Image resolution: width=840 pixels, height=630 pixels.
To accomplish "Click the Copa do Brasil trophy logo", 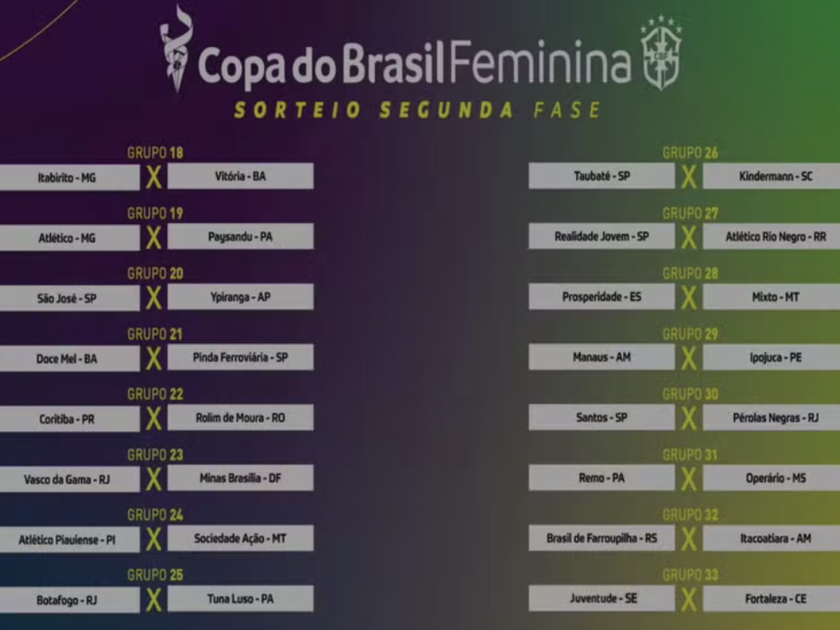I will click(x=174, y=48).
